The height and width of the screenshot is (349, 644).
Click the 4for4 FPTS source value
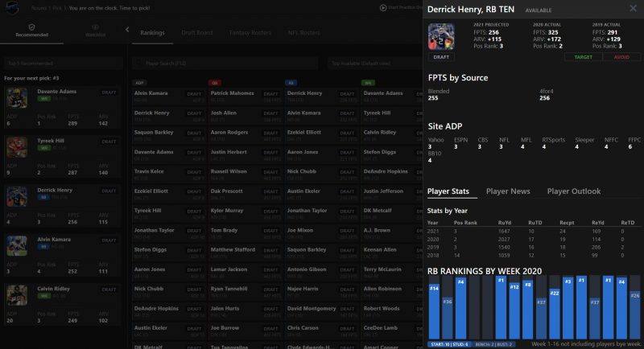click(x=545, y=98)
